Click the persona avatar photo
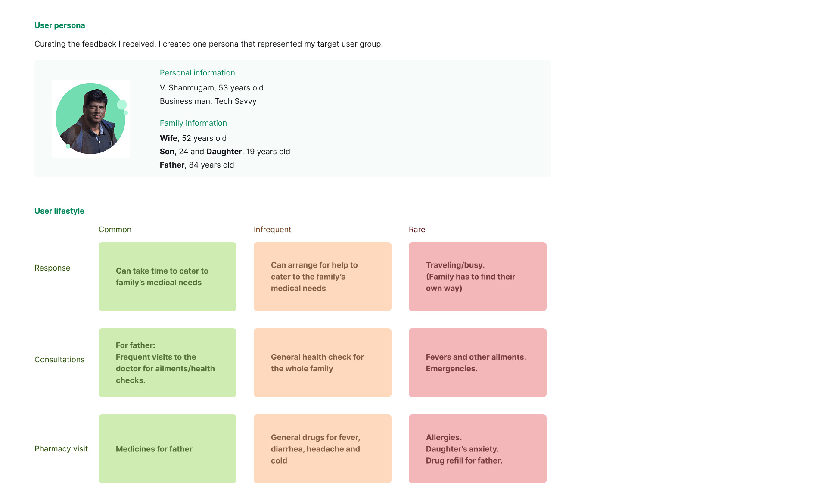 90,118
